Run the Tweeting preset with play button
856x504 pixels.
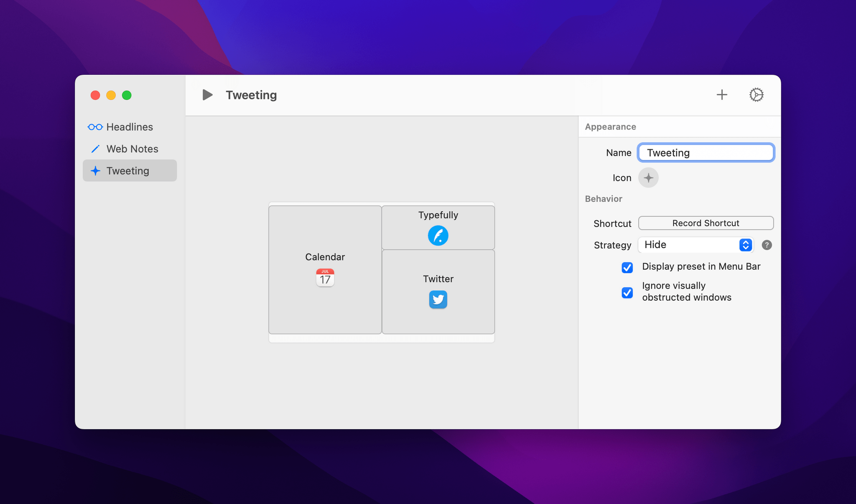[x=207, y=95]
